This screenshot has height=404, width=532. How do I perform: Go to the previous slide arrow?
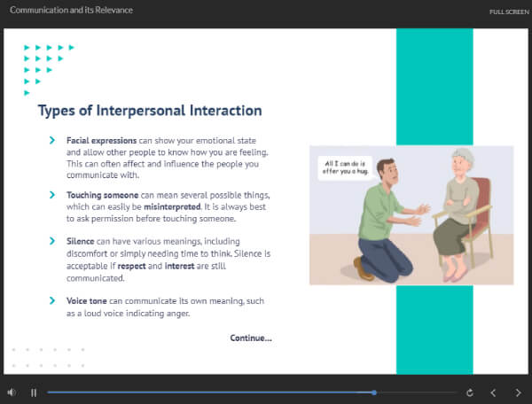click(494, 392)
